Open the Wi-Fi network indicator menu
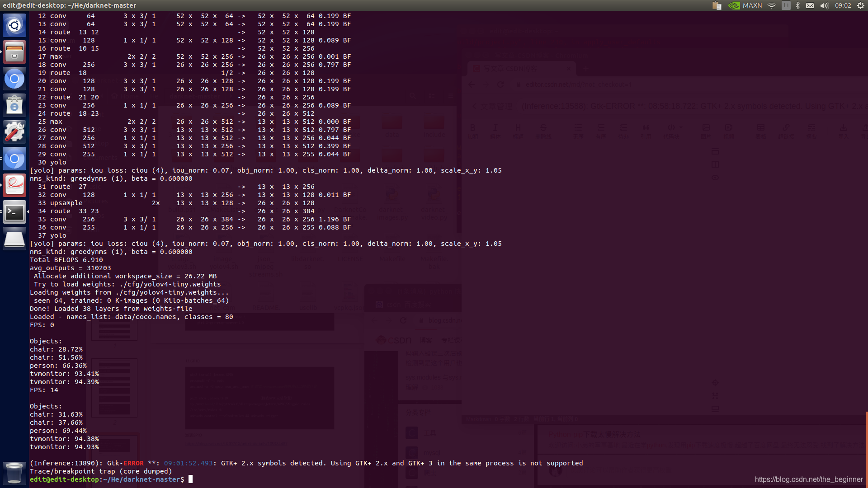This screenshot has height=488, width=868. coord(772,5)
